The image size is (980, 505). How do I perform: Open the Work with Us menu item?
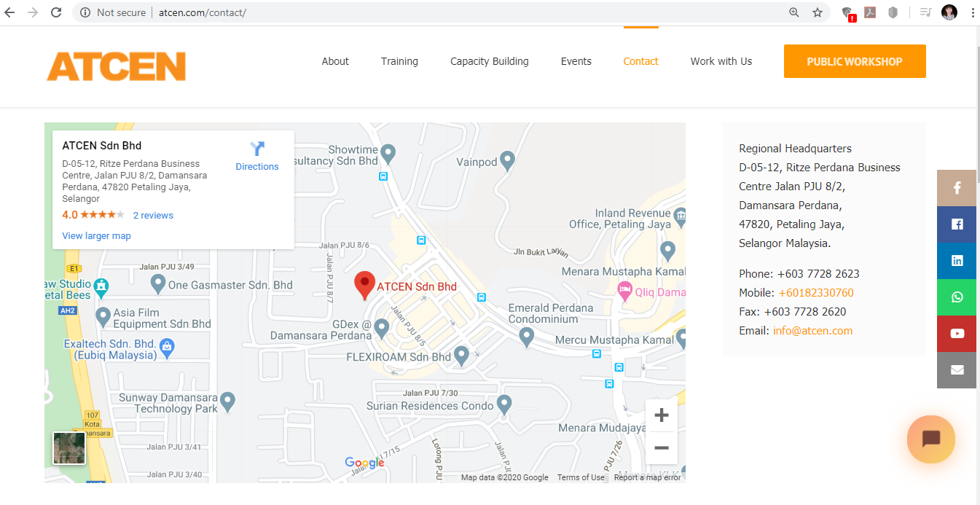721,61
